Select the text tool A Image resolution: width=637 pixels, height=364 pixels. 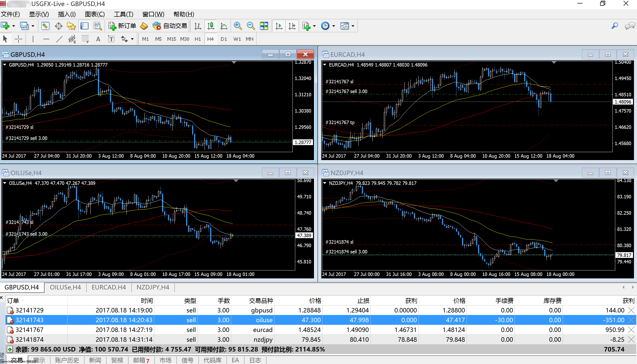98,39
